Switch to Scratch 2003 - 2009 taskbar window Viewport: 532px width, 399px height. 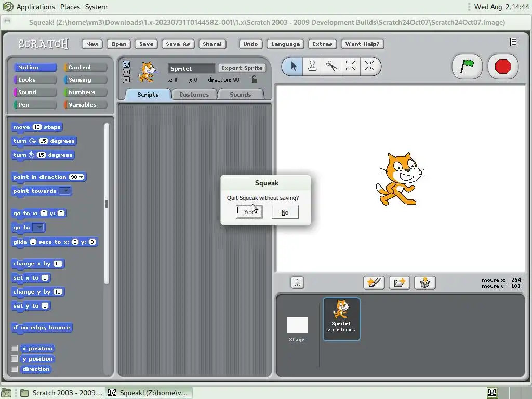[61, 393]
